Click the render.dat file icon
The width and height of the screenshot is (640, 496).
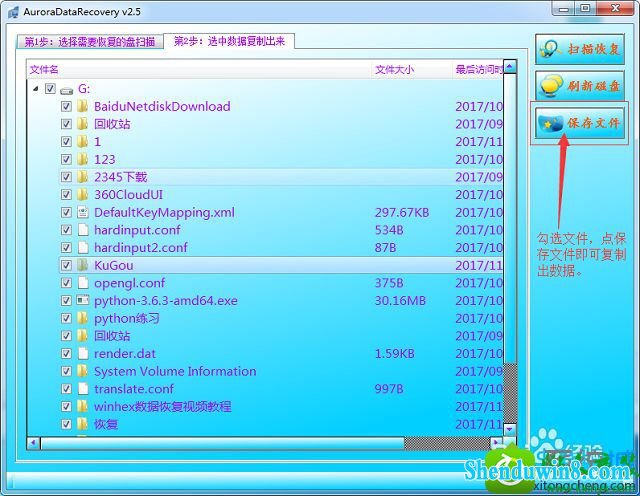[x=83, y=354]
